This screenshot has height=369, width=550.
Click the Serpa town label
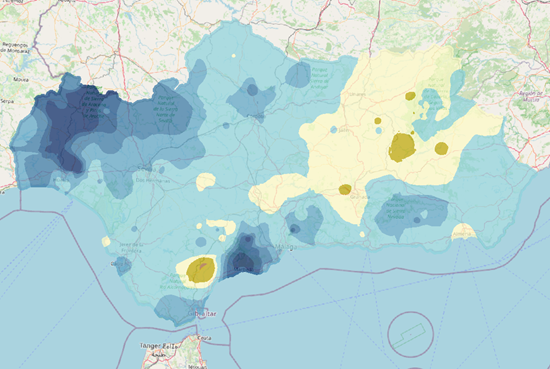pos(7,101)
